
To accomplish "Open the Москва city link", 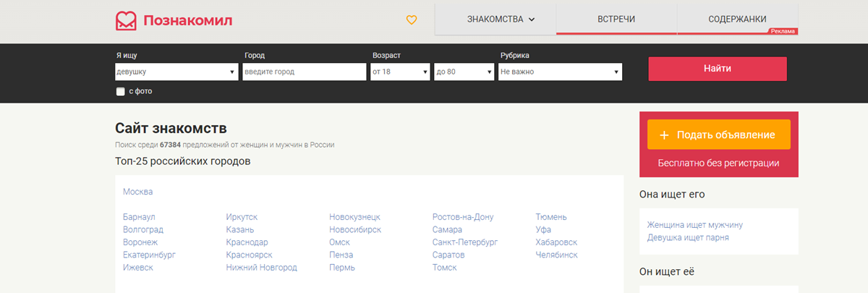I will point(137,192).
